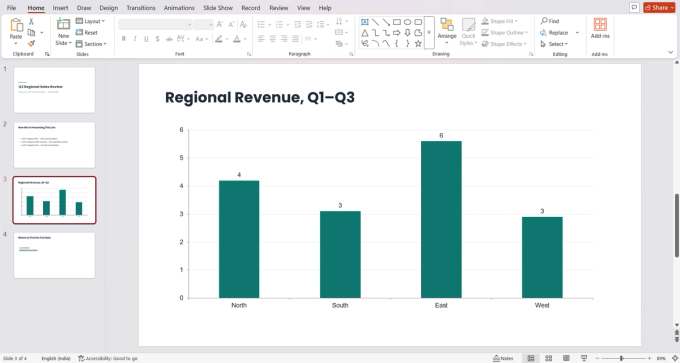Select the Rectangle shape
680x363 pixels.
397,22
